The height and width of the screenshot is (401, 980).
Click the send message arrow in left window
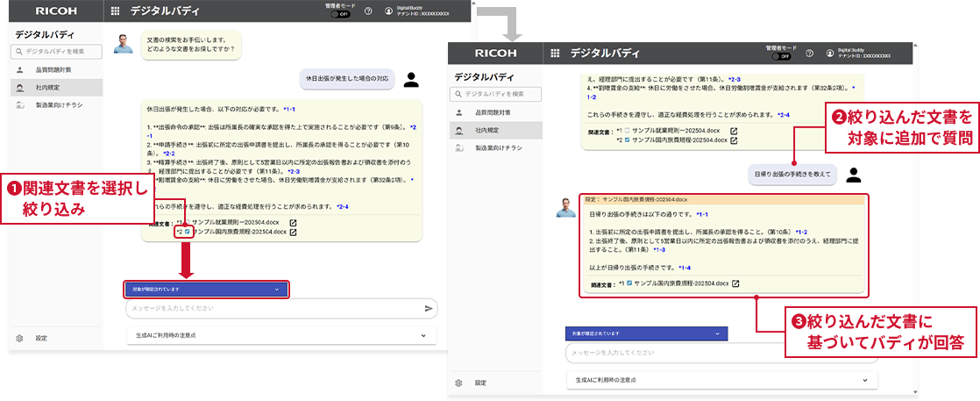429,309
